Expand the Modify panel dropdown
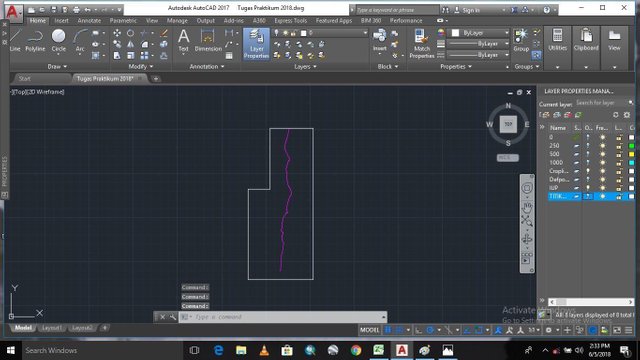 141,67
